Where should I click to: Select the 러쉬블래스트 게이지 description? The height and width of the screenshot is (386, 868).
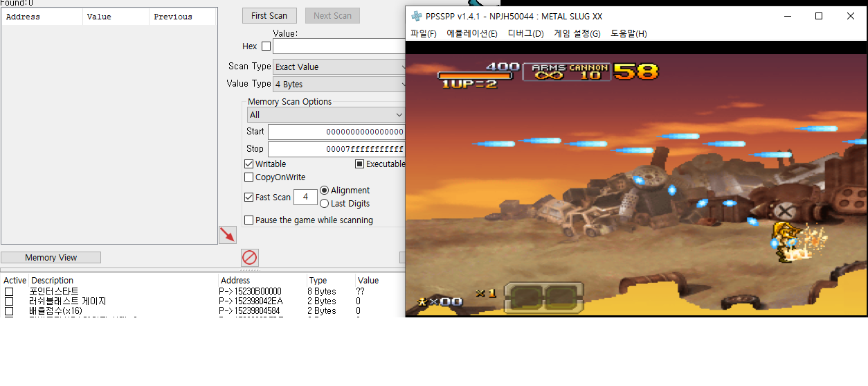tap(68, 301)
